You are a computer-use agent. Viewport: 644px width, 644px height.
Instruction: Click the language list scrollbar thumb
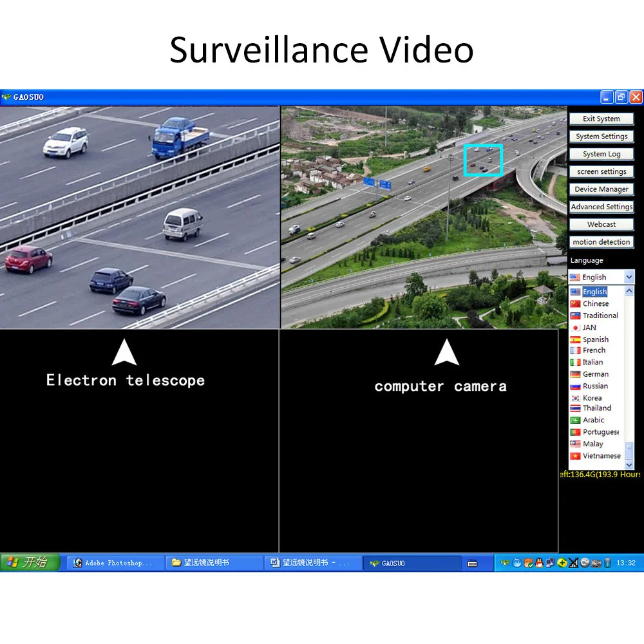click(x=629, y=450)
